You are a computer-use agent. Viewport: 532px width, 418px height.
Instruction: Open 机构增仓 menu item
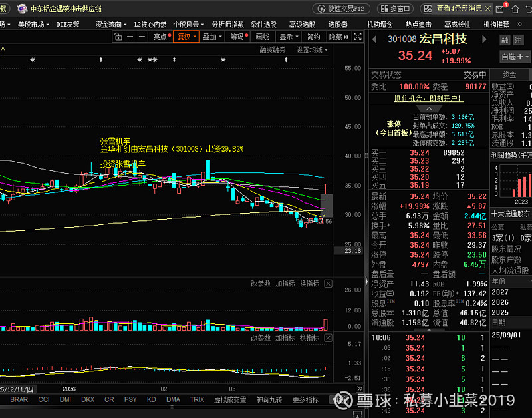click(380, 25)
